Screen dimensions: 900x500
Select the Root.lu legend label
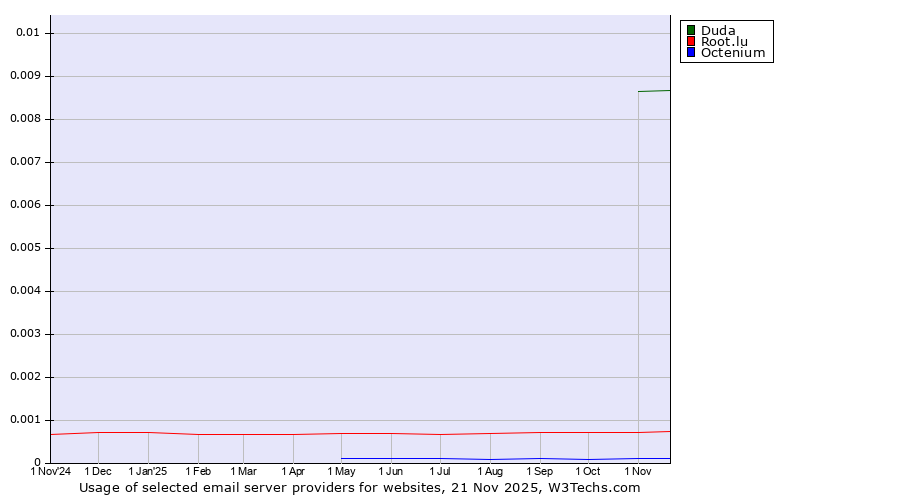coord(724,41)
